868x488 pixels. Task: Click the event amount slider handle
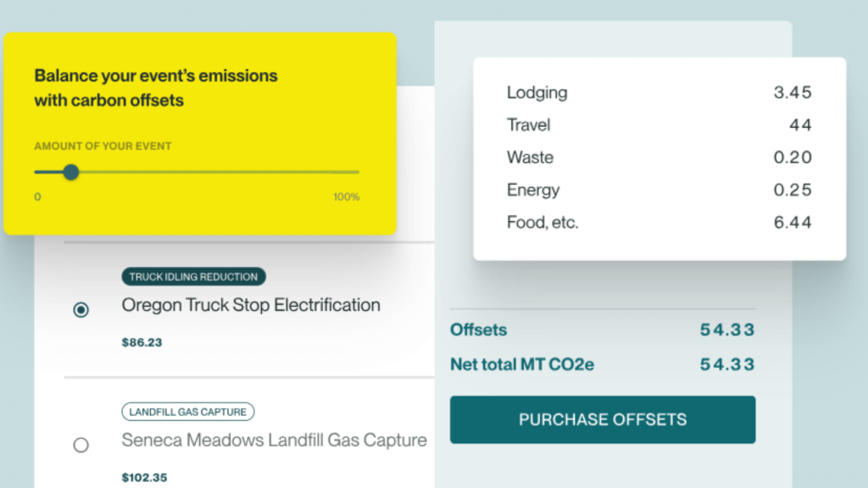tap(71, 172)
